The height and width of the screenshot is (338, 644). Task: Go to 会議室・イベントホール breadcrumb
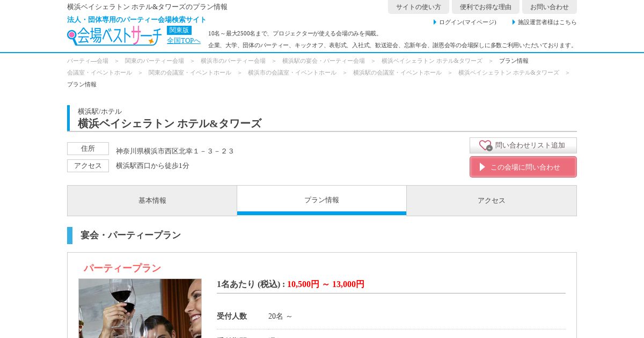click(x=99, y=72)
